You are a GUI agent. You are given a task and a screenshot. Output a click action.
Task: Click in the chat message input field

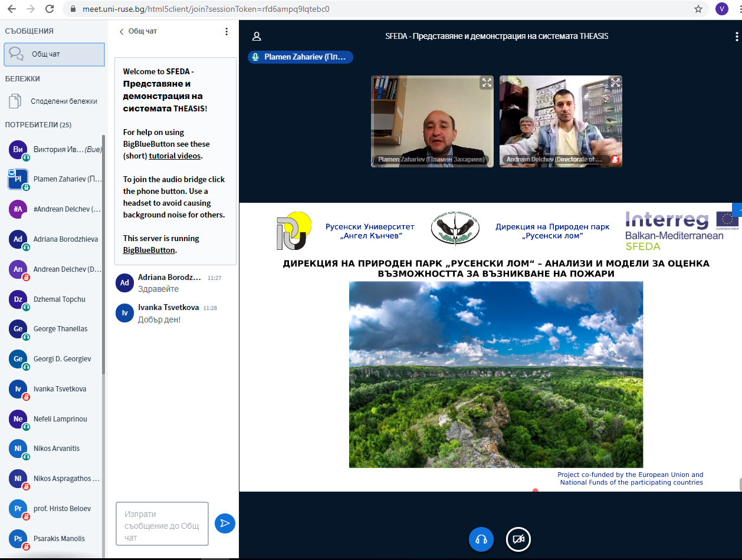point(162,523)
